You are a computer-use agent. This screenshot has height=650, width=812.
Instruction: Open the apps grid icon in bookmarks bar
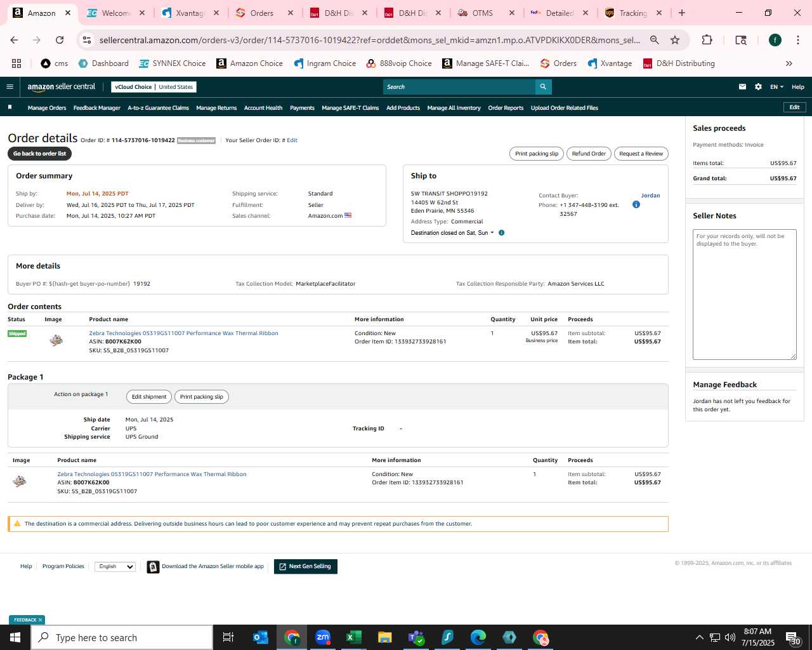point(16,63)
